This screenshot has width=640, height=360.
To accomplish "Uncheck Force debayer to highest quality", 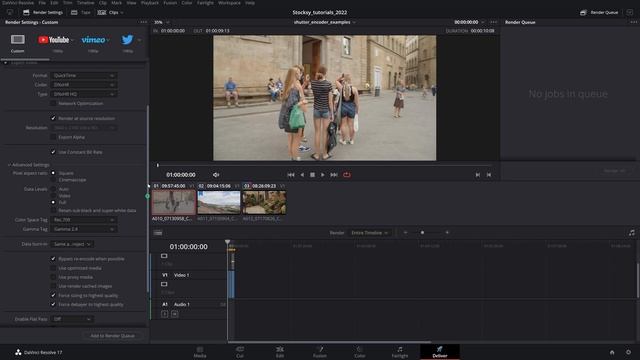I will (53, 304).
